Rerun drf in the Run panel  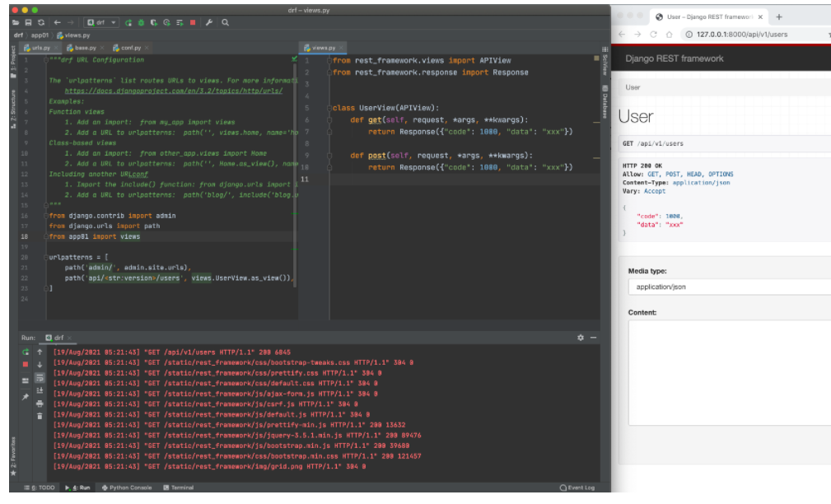point(26,352)
